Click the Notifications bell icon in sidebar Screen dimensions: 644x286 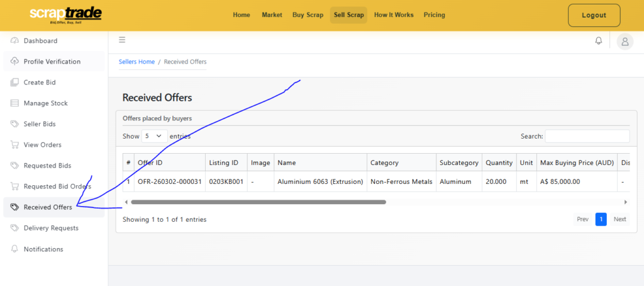(15, 249)
